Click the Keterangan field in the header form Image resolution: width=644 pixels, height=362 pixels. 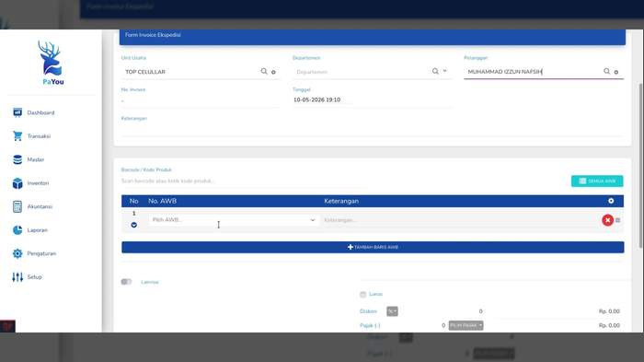372,129
